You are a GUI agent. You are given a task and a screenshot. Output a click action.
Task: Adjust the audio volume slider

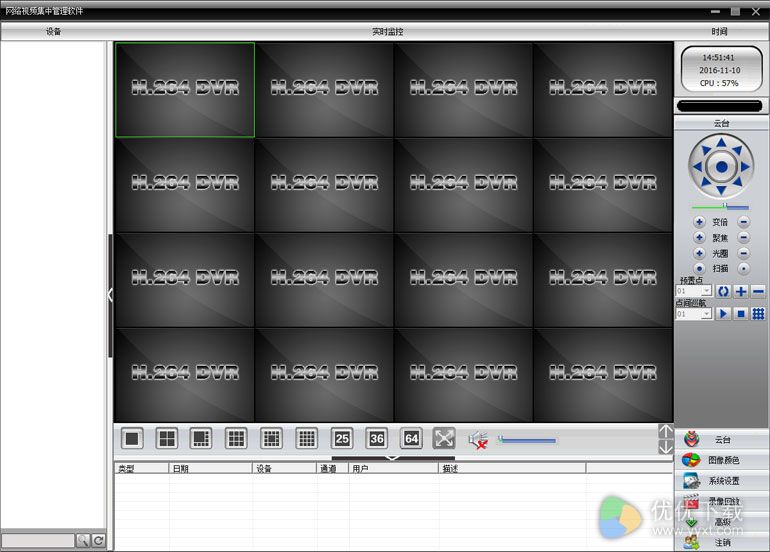tap(527, 440)
